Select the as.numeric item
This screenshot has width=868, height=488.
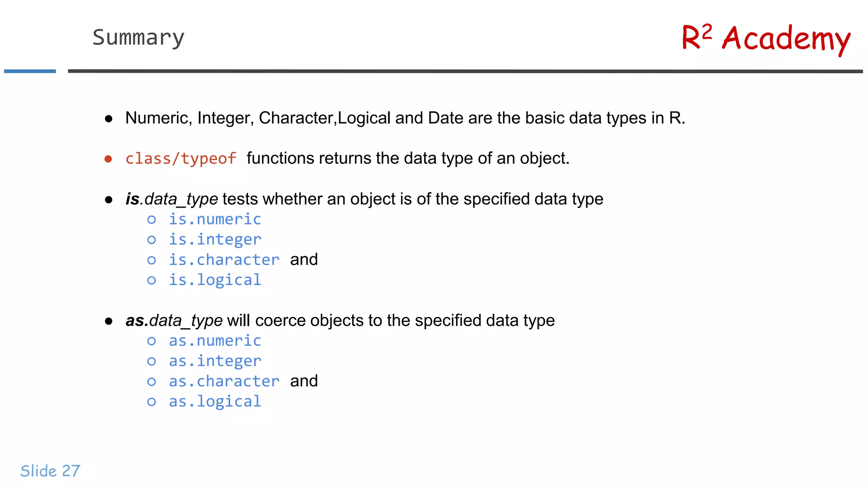(x=215, y=341)
